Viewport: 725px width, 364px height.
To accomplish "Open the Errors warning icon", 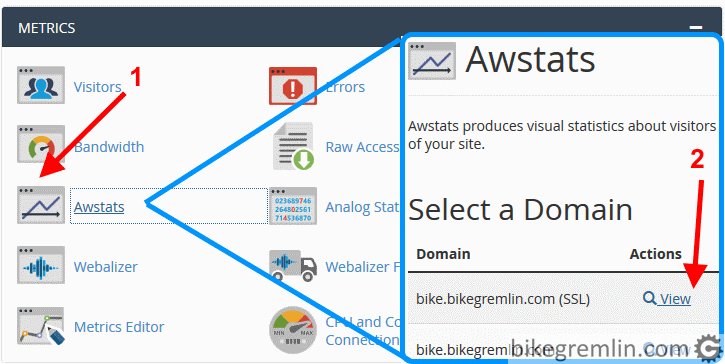I will pos(293,86).
